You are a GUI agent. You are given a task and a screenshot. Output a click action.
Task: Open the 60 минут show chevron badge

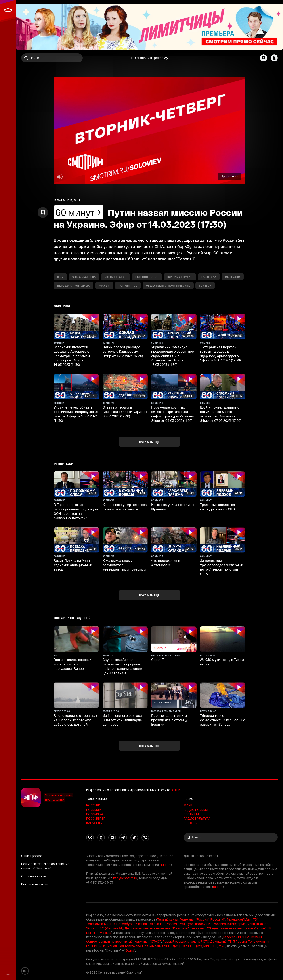pos(78,212)
